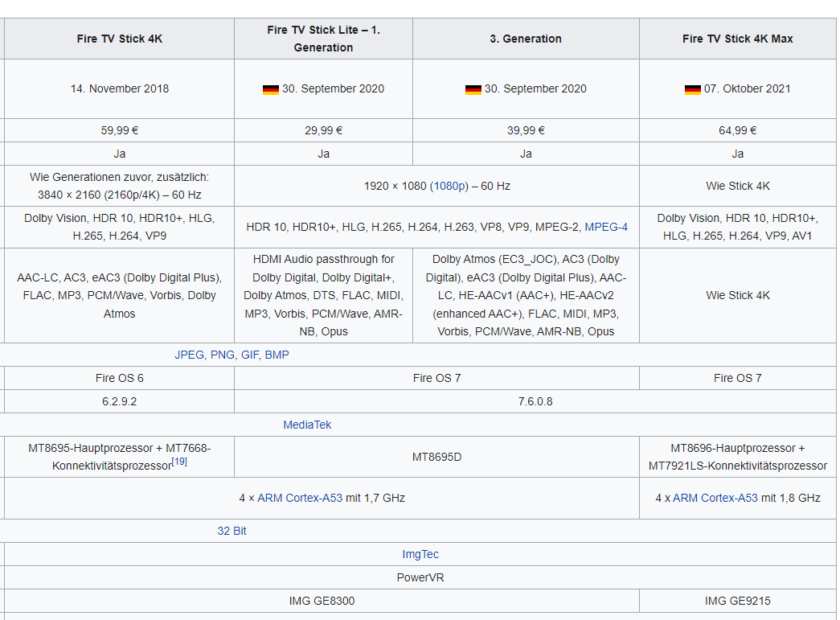Click the 3840 × 2160 resolution cell
This screenshot has width=840, height=620.
point(120,186)
